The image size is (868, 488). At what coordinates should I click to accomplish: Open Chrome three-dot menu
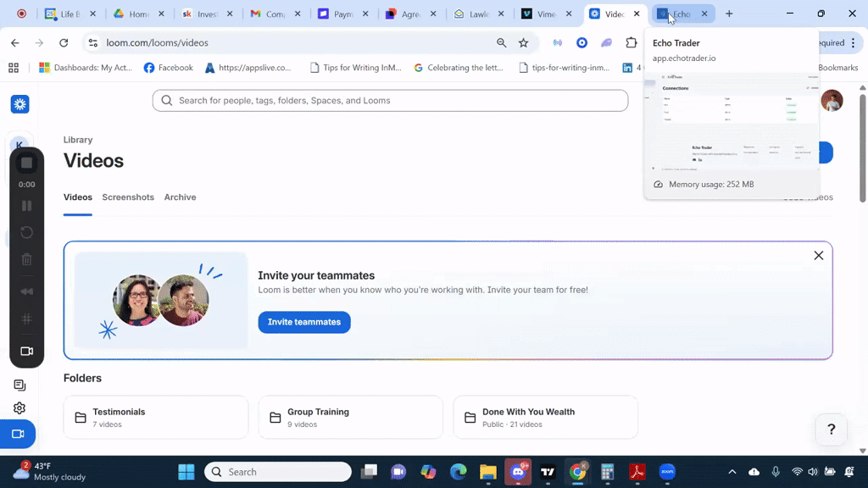tap(853, 42)
